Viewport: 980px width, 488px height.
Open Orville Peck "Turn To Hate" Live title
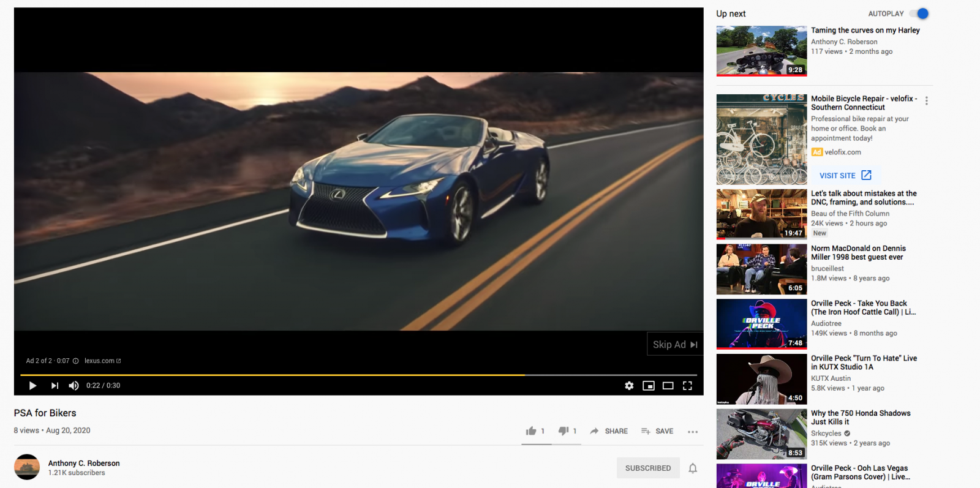click(864, 362)
